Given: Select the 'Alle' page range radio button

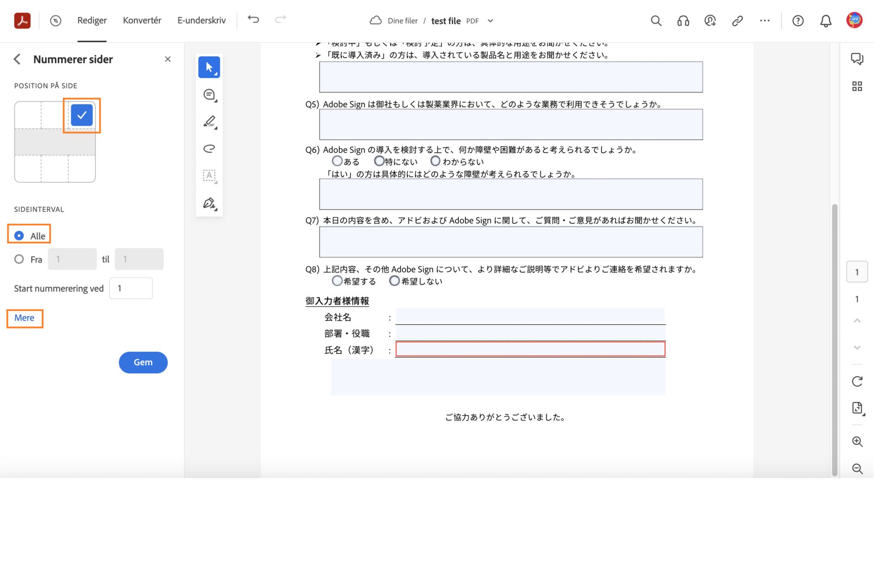Looking at the screenshot, I should (x=18, y=235).
